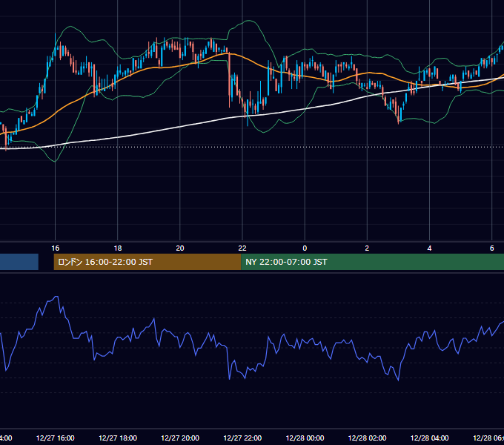Click hour label 20 on price chart axis
The height and width of the screenshot is (445, 504).
[180, 248]
